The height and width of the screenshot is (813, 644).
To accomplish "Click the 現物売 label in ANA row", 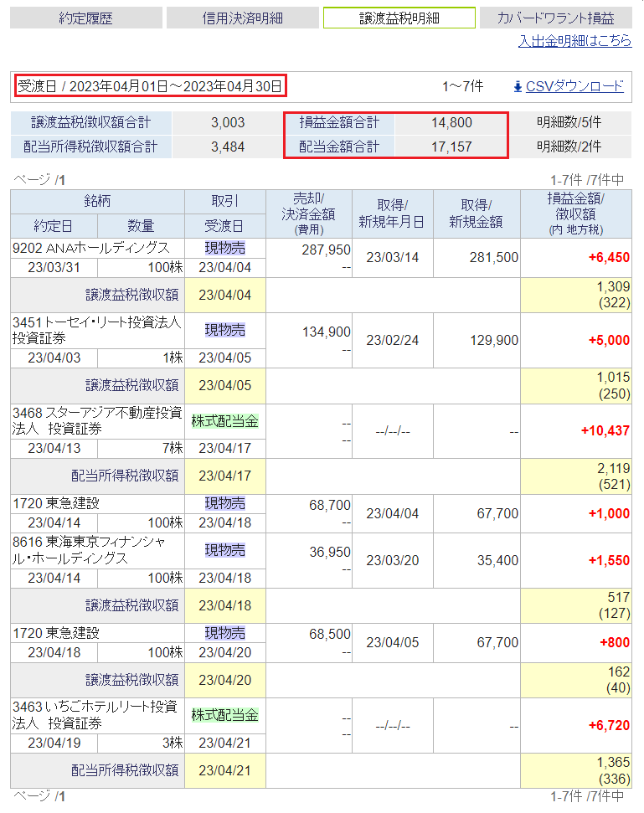I will coord(225,249).
